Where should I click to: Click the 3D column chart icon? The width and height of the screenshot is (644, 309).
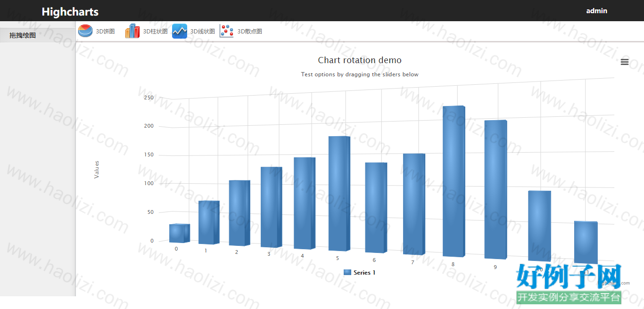pyautogui.click(x=132, y=31)
